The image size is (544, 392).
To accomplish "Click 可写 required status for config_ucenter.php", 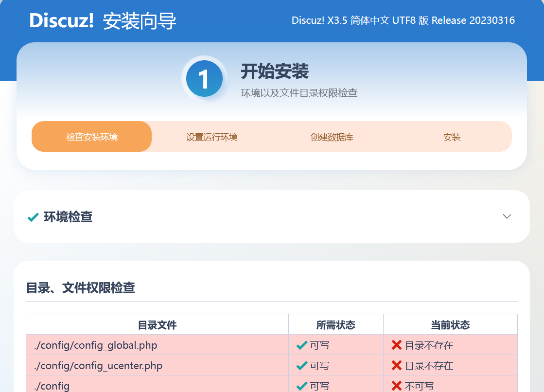I will [319, 366].
